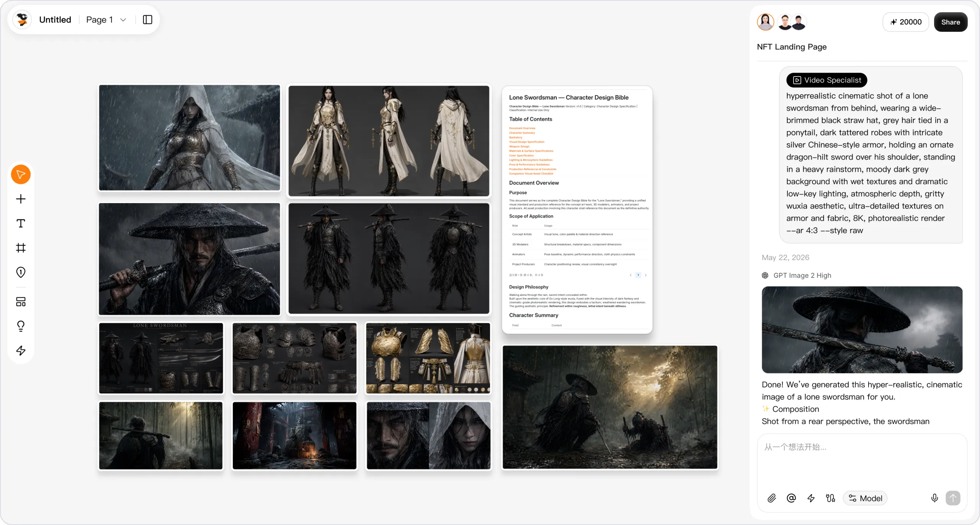Click Document Overview link in contents

pyautogui.click(x=522, y=128)
